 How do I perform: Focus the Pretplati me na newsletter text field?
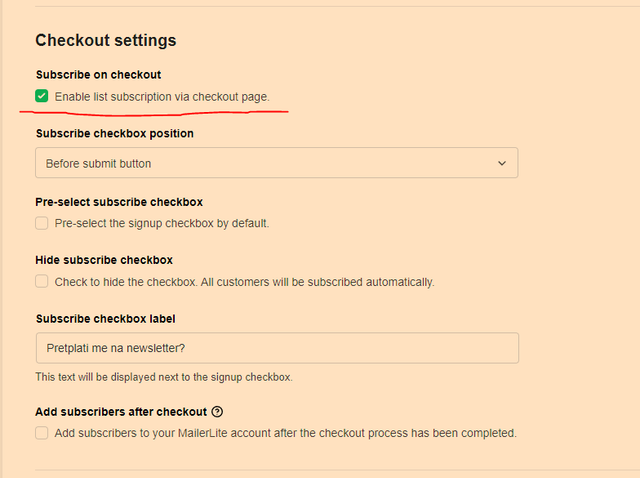(x=277, y=348)
